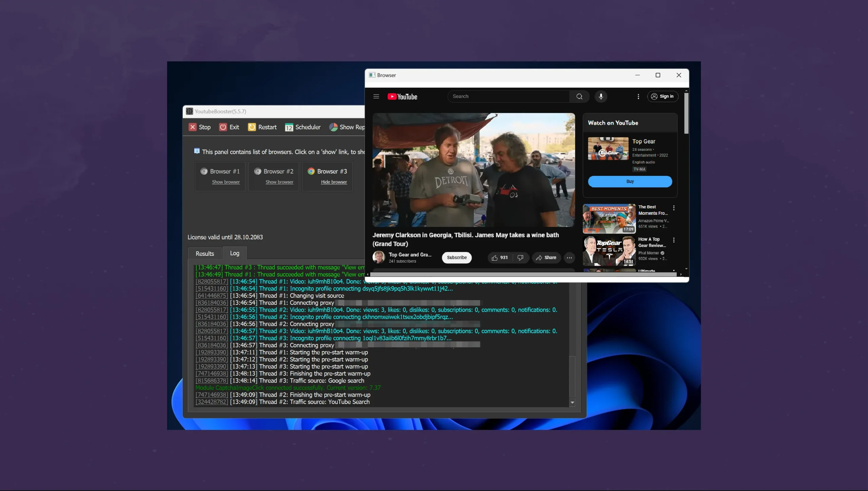Screen dimensions: 868x491
Task: Click the log panel vertical scrollbar thumb
Action: click(572, 376)
